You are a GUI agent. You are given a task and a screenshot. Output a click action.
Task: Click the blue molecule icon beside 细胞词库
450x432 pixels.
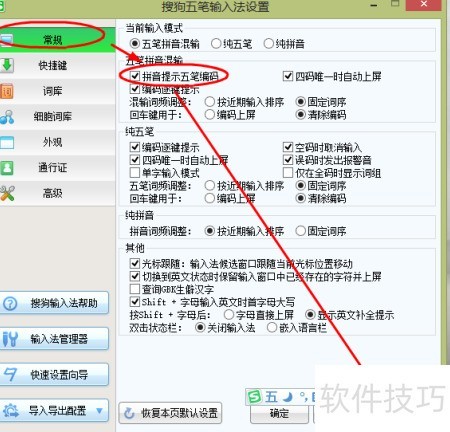7,117
